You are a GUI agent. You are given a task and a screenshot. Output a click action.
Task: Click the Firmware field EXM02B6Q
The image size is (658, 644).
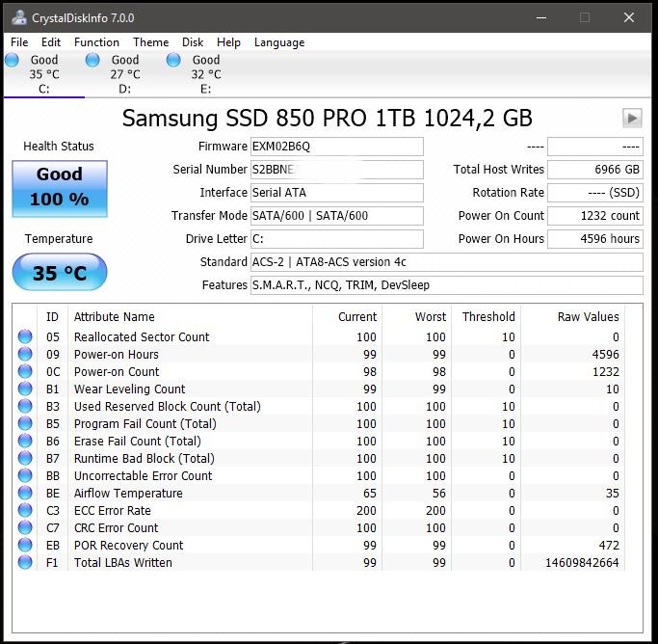tap(337, 147)
